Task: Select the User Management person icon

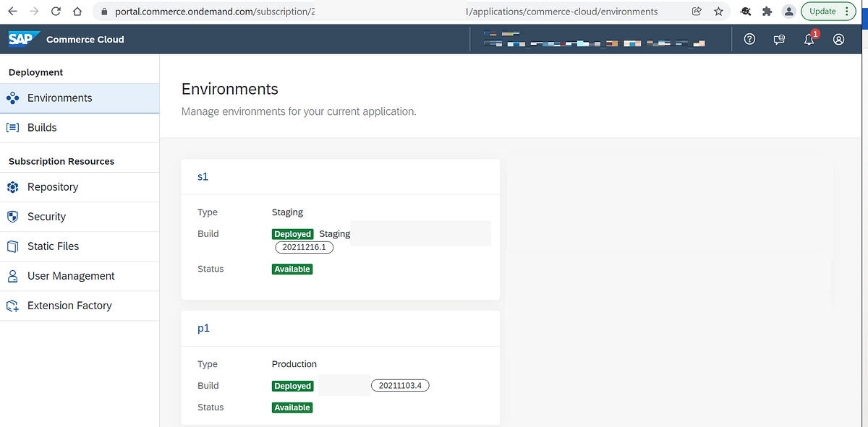Action: pos(14,276)
